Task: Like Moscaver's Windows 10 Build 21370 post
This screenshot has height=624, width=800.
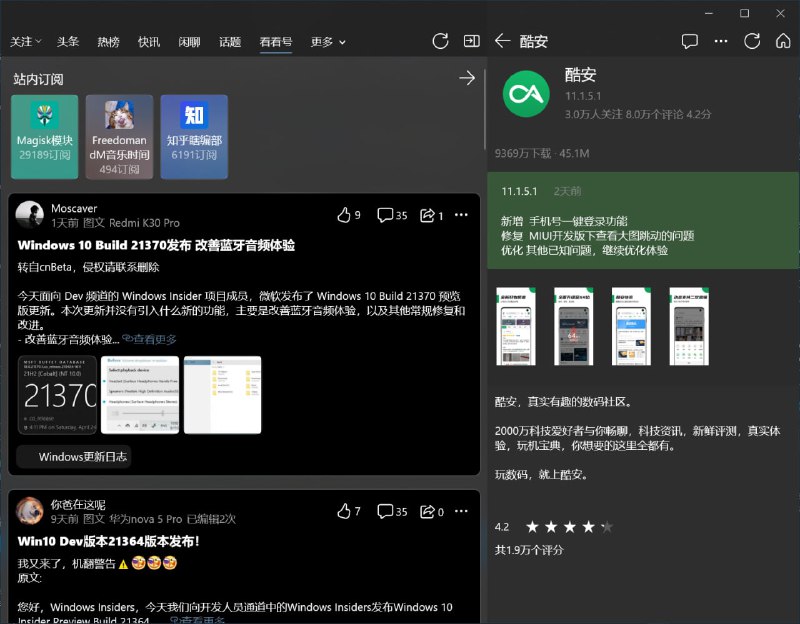Action: click(x=347, y=215)
